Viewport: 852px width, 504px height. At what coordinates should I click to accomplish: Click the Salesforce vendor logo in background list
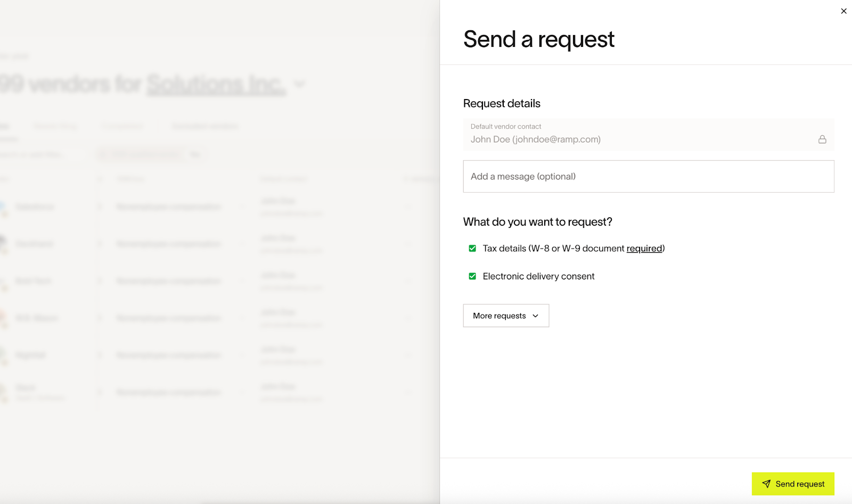point(3,208)
